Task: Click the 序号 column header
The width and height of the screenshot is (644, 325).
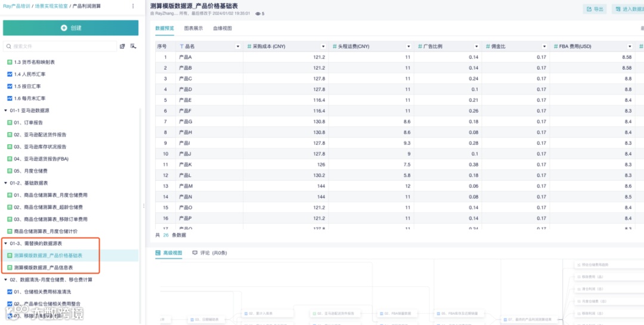Action: click(x=166, y=47)
